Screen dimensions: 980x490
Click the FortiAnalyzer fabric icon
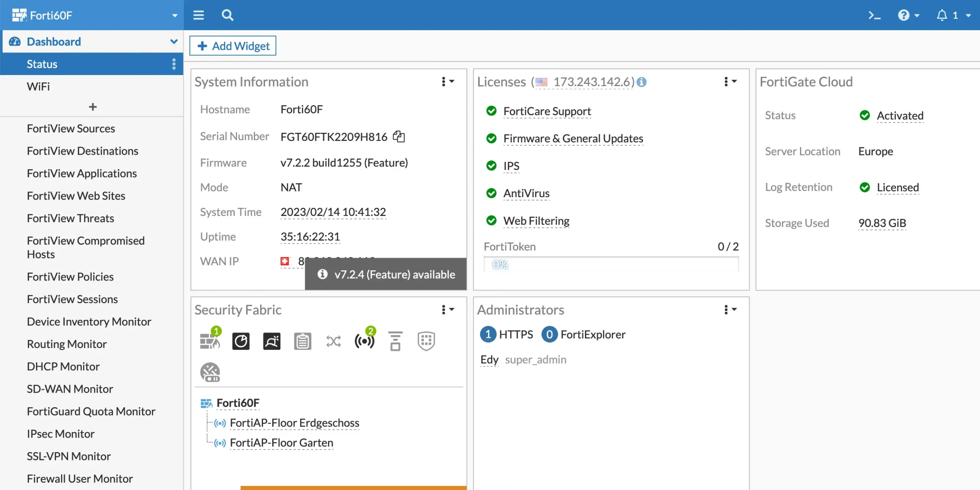(x=241, y=341)
